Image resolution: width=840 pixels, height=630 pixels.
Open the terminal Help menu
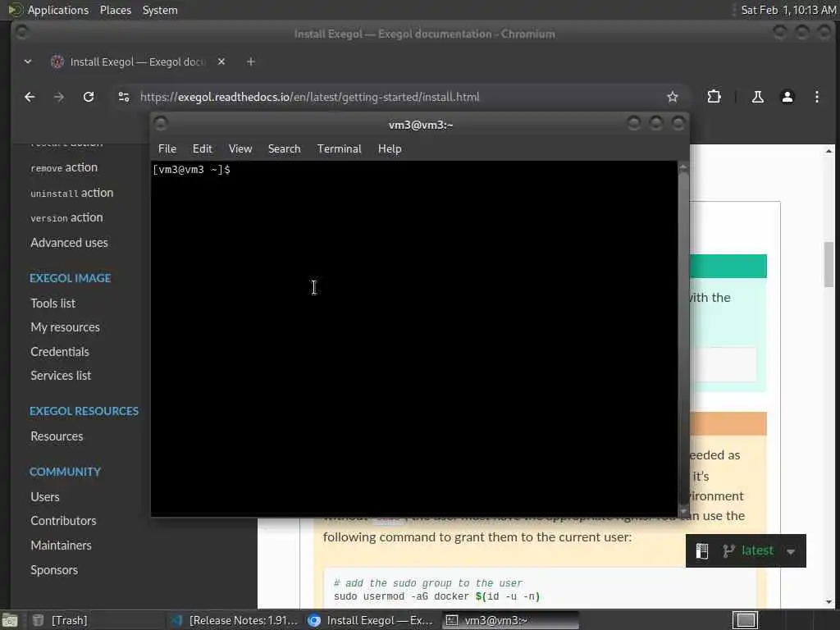[390, 149]
